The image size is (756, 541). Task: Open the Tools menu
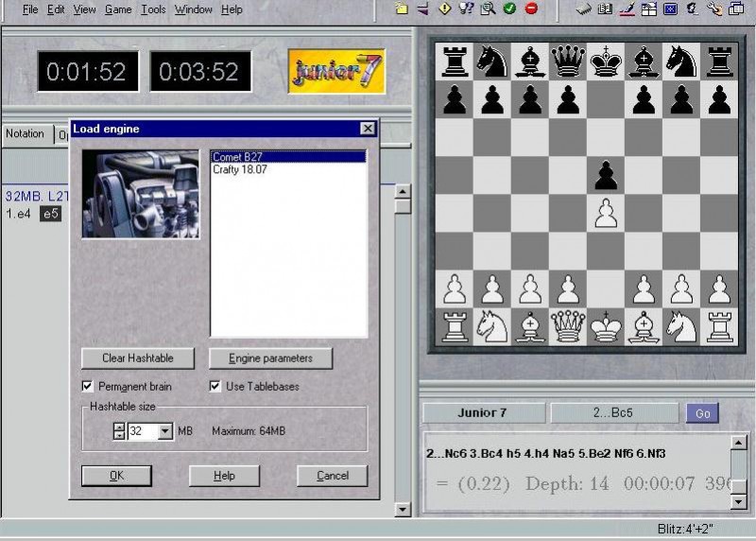click(153, 9)
